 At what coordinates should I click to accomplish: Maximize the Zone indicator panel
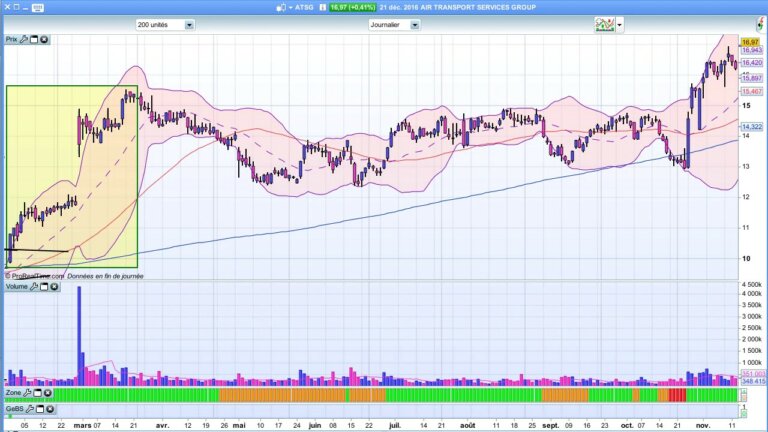(38, 394)
